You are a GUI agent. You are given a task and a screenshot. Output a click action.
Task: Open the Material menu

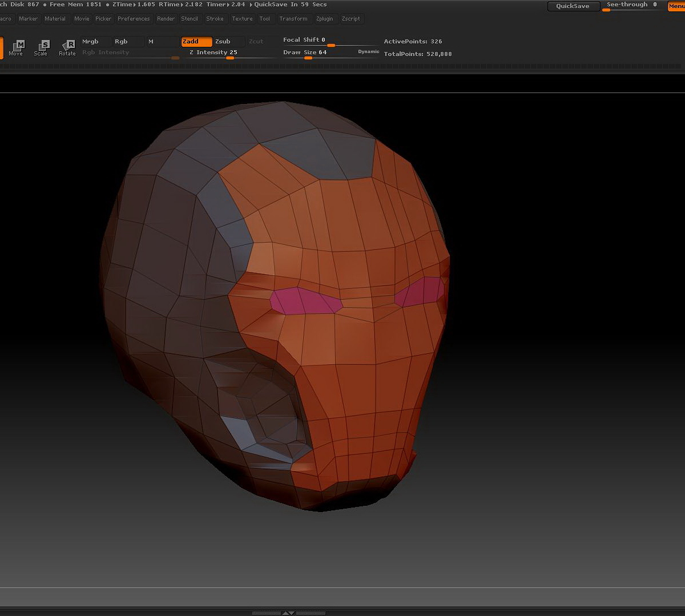[55, 19]
